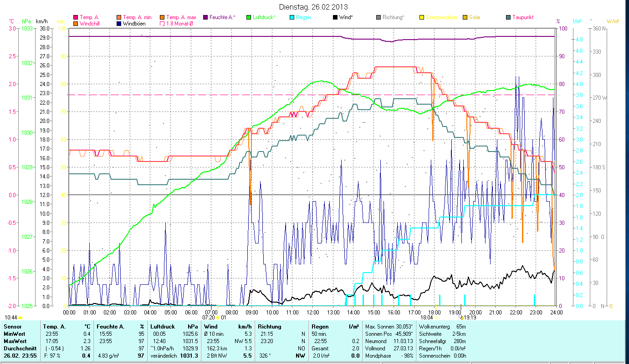
Task: Click the Solar legend label
Action: 475,18
